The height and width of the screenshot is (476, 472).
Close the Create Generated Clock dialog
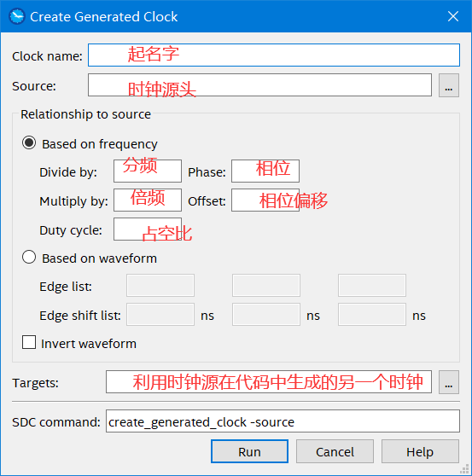click(453, 16)
